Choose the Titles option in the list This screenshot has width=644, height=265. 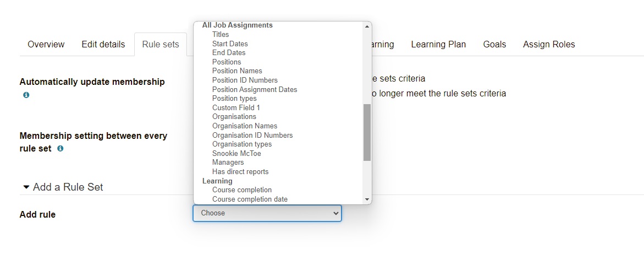[221, 35]
